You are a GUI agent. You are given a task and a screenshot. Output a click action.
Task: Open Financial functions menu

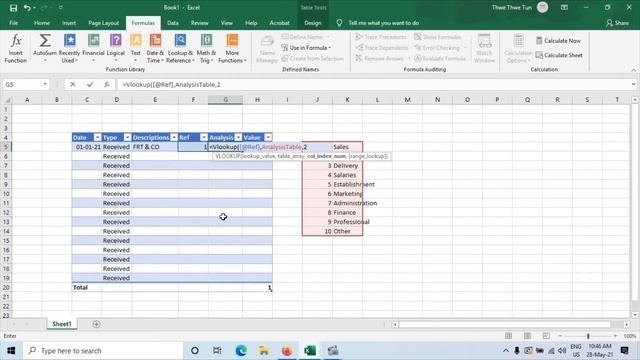pyautogui.click(x=93, y=49)
